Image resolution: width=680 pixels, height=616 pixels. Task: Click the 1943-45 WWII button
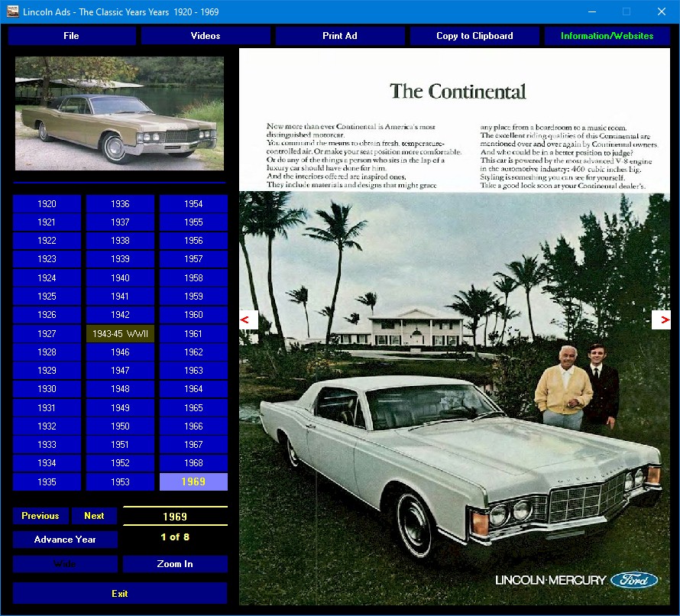pyautogui.click(x=120, y=333)
